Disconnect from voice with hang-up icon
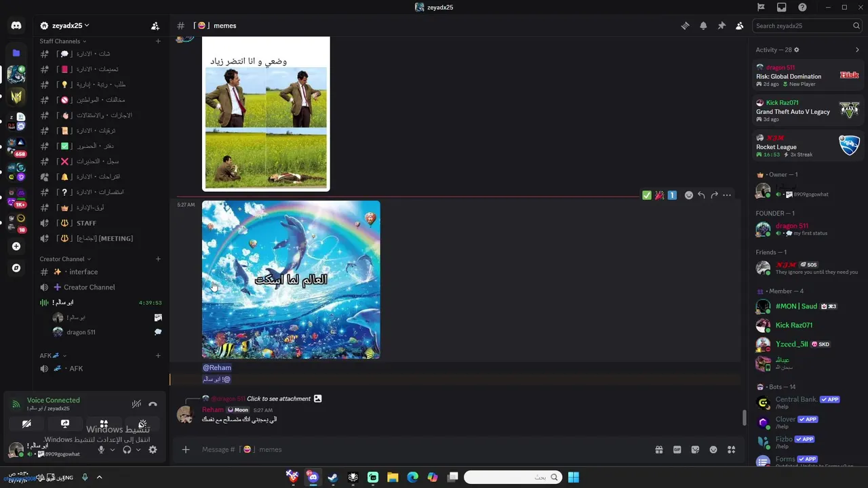The image size is (868, 488). [153, 404]
